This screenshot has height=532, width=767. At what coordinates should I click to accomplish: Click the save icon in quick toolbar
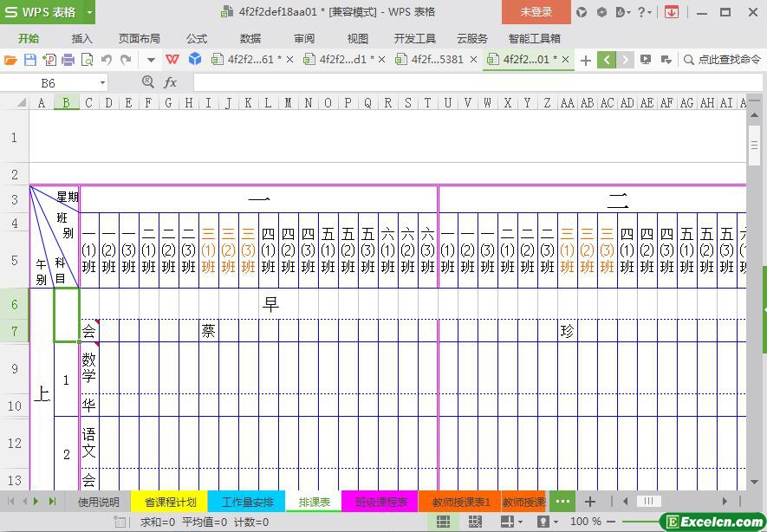coord(29,60)
